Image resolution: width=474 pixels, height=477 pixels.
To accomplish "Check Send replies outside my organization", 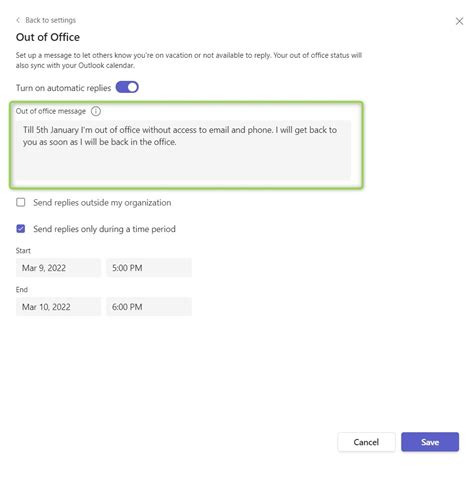I will (x=21, y=202).
